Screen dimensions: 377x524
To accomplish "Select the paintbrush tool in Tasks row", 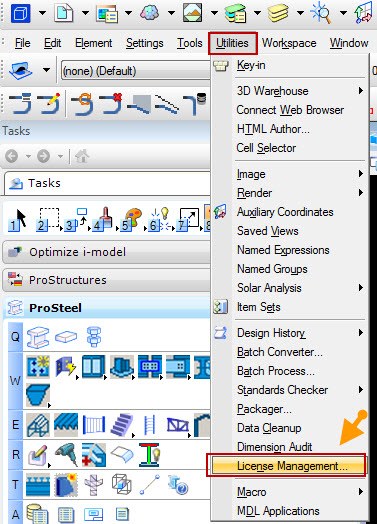I will (x=103, y=219).
